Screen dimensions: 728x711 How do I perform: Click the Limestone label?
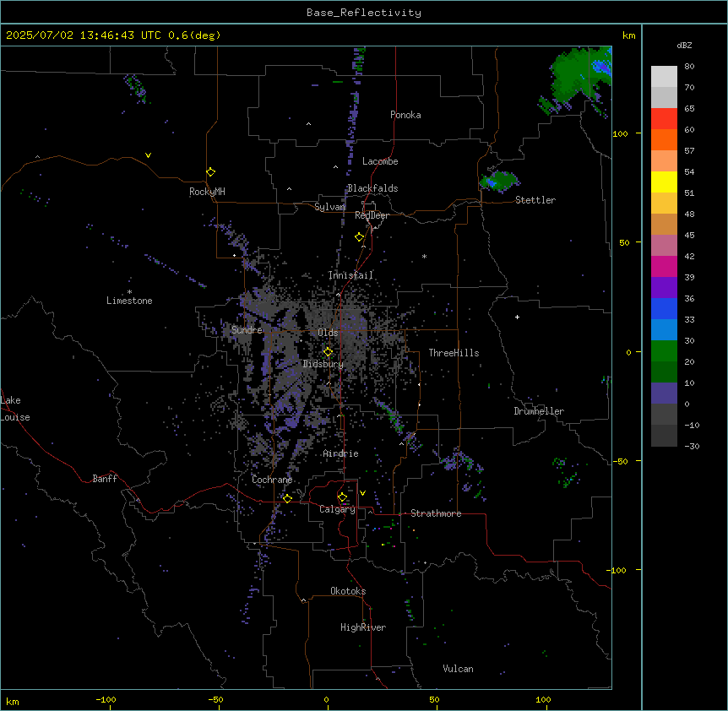tap(129, 301)
